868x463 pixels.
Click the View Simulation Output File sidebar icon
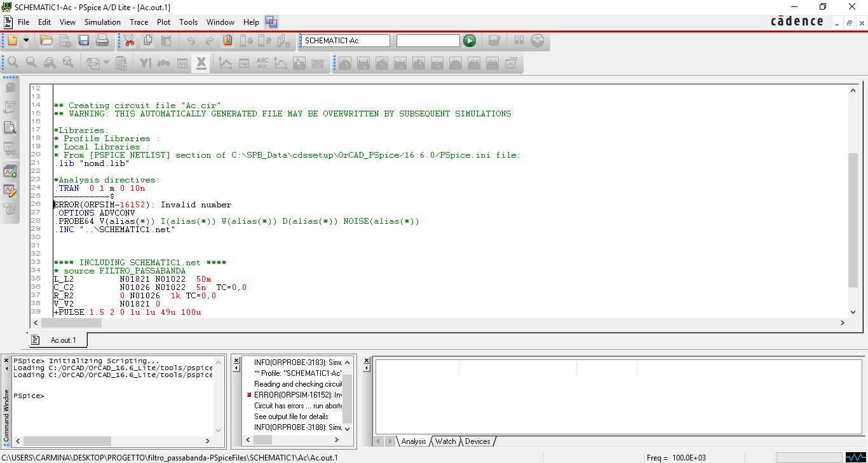pyautogui.click(x=10, y=128)
